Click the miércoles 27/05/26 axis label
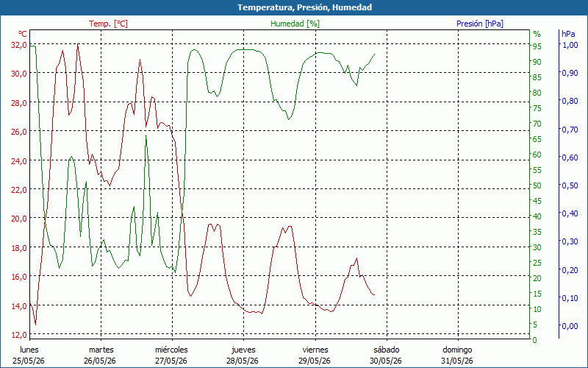Screen dimensions: 588x368 (171, 355)
